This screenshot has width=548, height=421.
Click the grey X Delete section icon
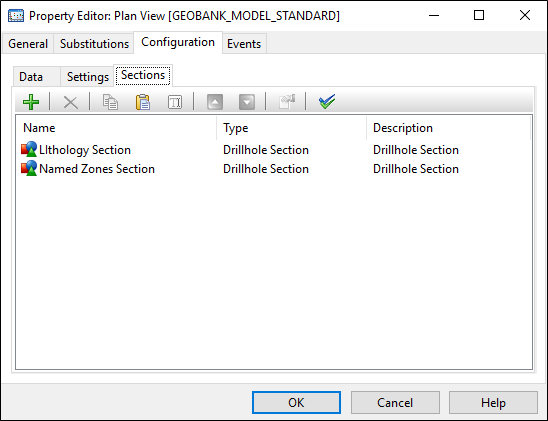71,102
